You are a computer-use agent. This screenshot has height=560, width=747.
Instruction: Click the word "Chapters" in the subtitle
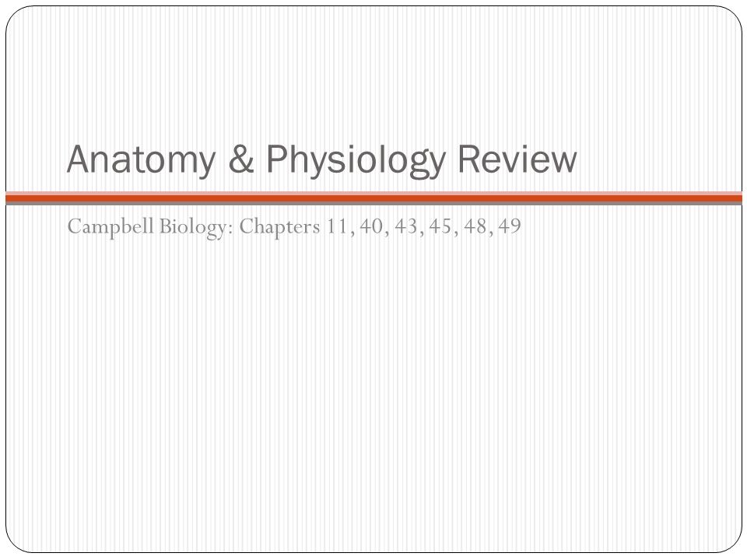coord(279,227)
